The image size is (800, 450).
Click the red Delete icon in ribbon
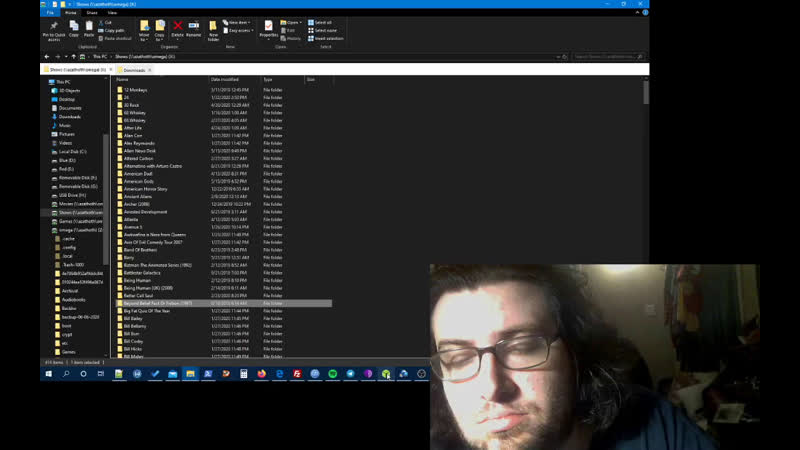coord(178,27)
